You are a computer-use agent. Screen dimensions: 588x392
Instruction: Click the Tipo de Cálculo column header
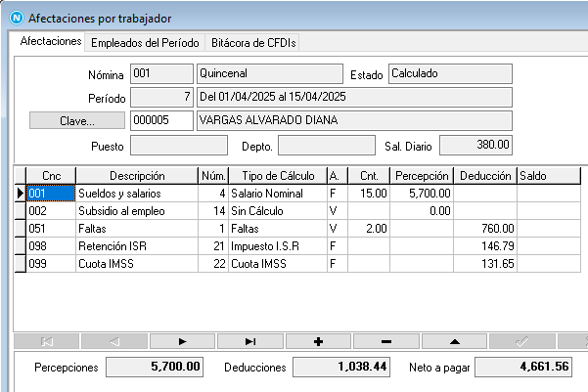[x=278, y=176]
